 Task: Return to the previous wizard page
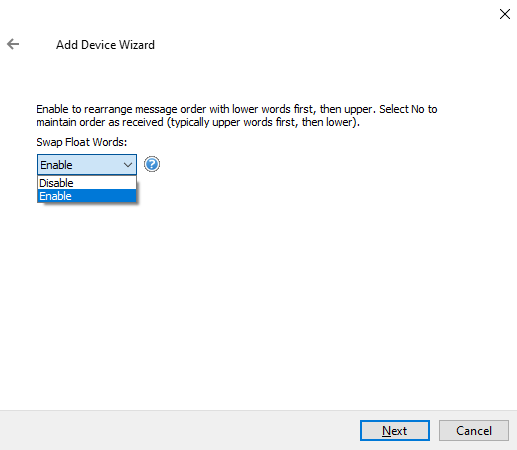(x=13, y=44)
